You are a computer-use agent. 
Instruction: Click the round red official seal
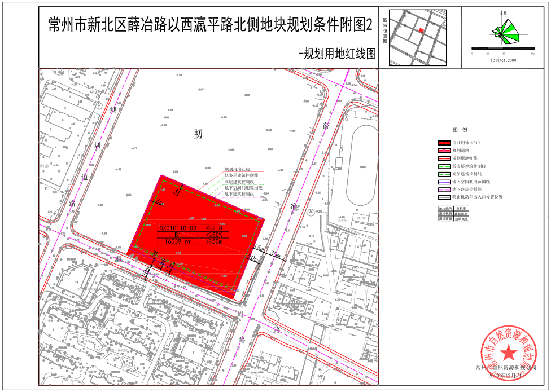[509, 352]
